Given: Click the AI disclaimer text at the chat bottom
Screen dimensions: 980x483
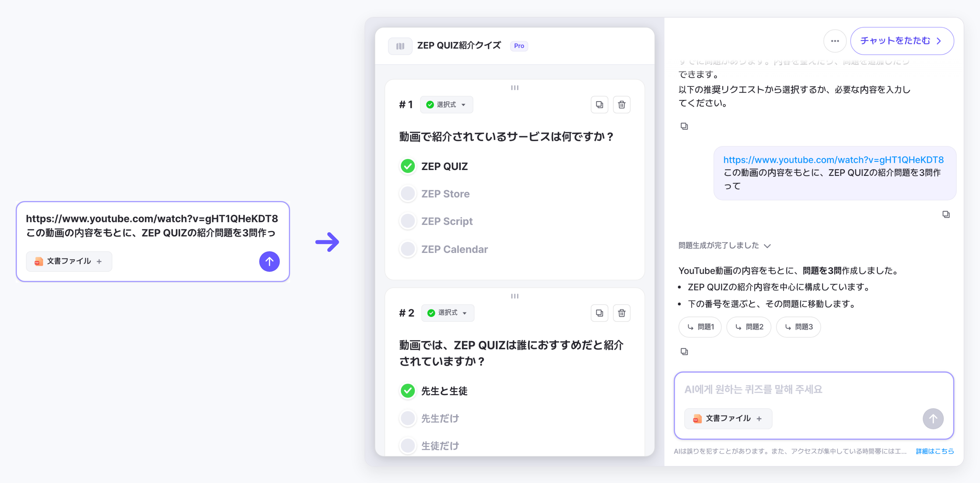Looking at the screenshot, I should pyautogui.click(x=790, y=451).
